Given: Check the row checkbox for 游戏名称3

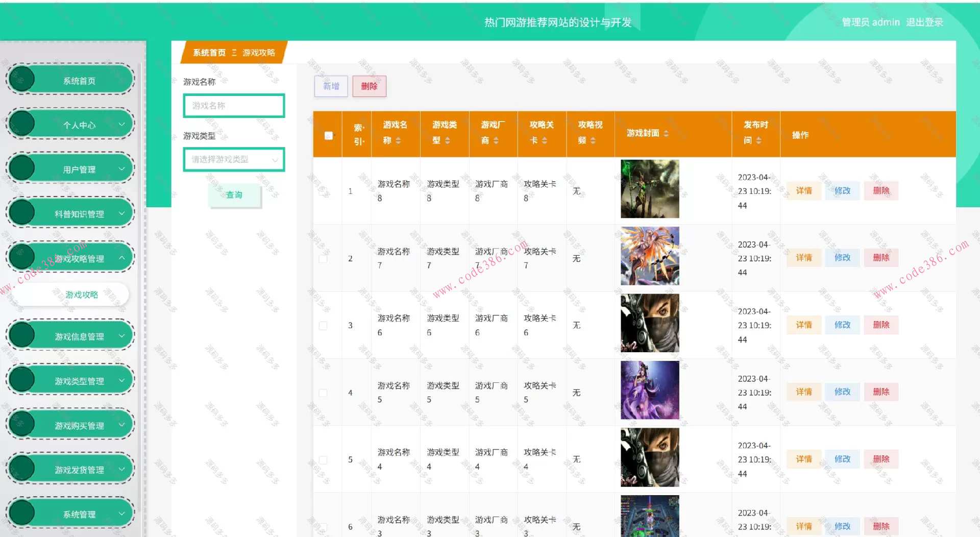Looking at the screenshot, I should [x=323, y=527].
